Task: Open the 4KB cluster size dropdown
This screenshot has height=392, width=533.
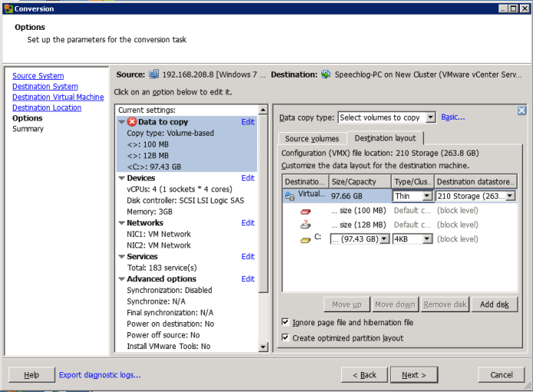Action: pyautogui.click(x=426, y=239)
